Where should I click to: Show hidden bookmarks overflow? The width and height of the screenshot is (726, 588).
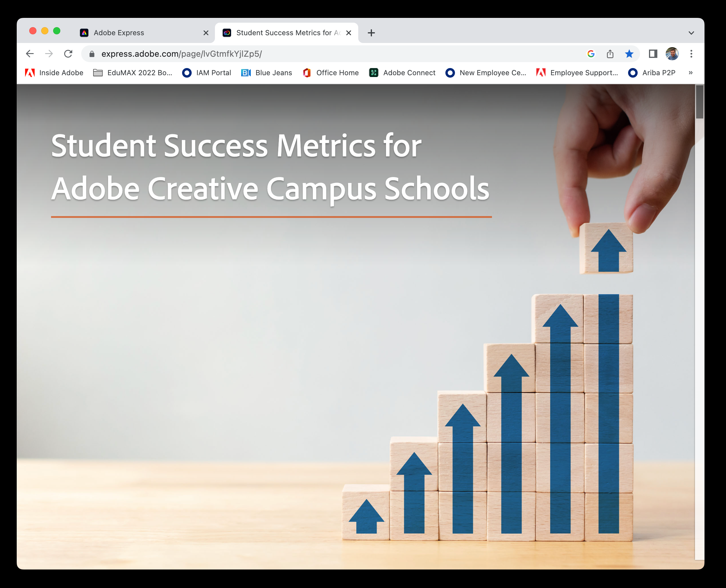(x=690, y=73)
